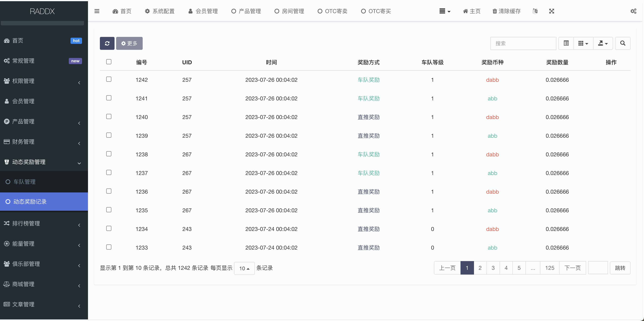Image resolution: width=644 pixels, height=321 pixels.
Task: Click the refresh table icon
Action: click(x=107, y=43)
